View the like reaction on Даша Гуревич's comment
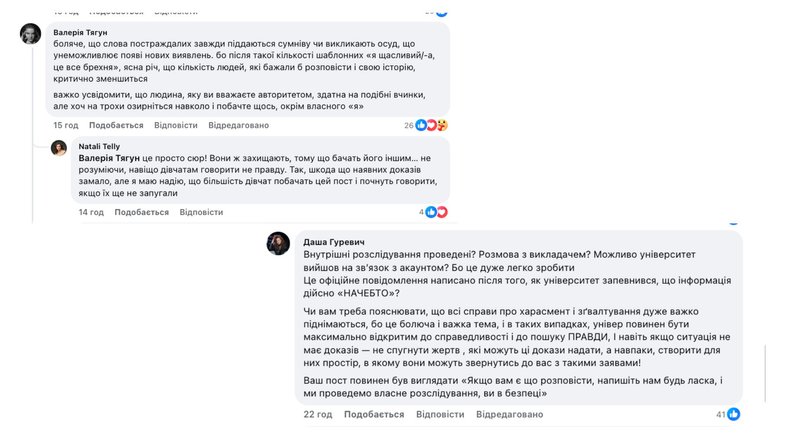 coord(734,414)
